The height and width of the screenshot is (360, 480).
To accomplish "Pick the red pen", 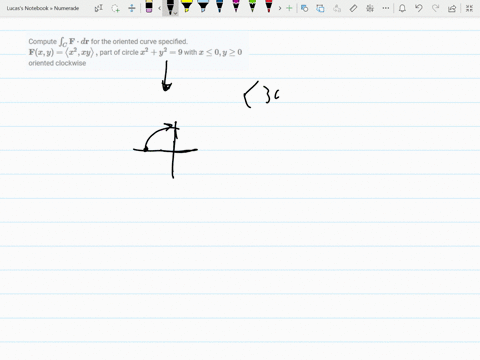I will [x=269, y=7].
